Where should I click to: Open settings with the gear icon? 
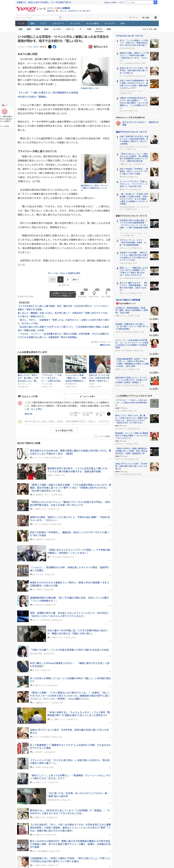155,18
